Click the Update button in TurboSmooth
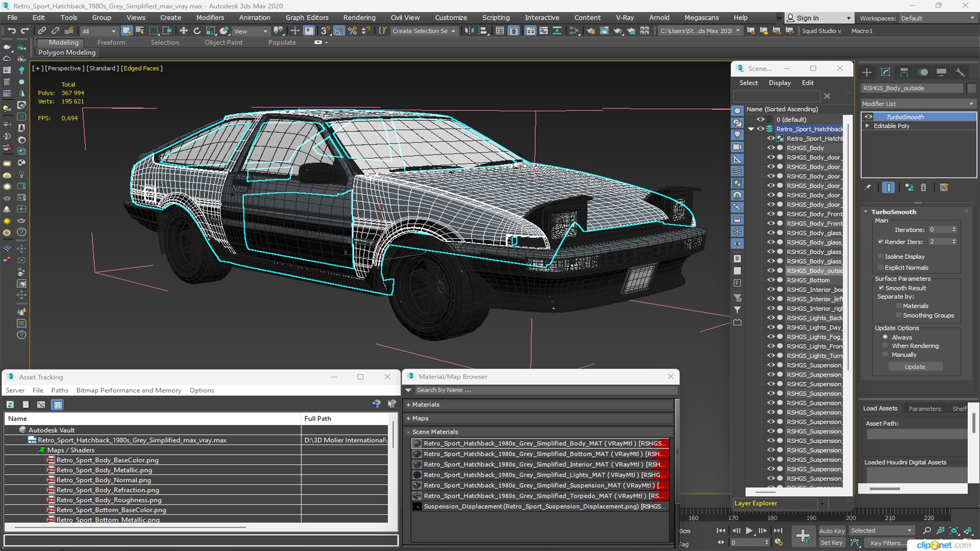The height and width of the screenshot is (551, 980). pyautogui.click(x=915, y=367)
